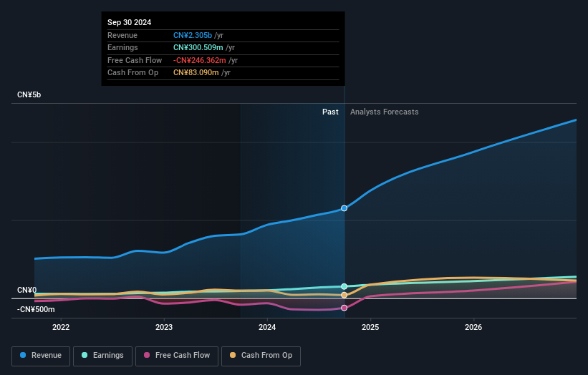Viewport: 588px width, 375px height.
Task: Click the -CN¥500m y-axis label
Action: point(36,309)
